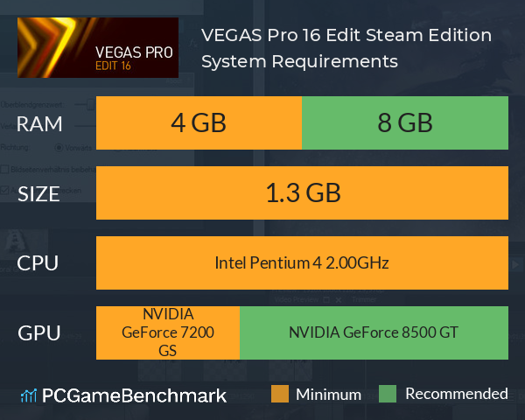Click the PCGameBenchmark bar chart icon
525x420 pixels.
tap(28, 395)
